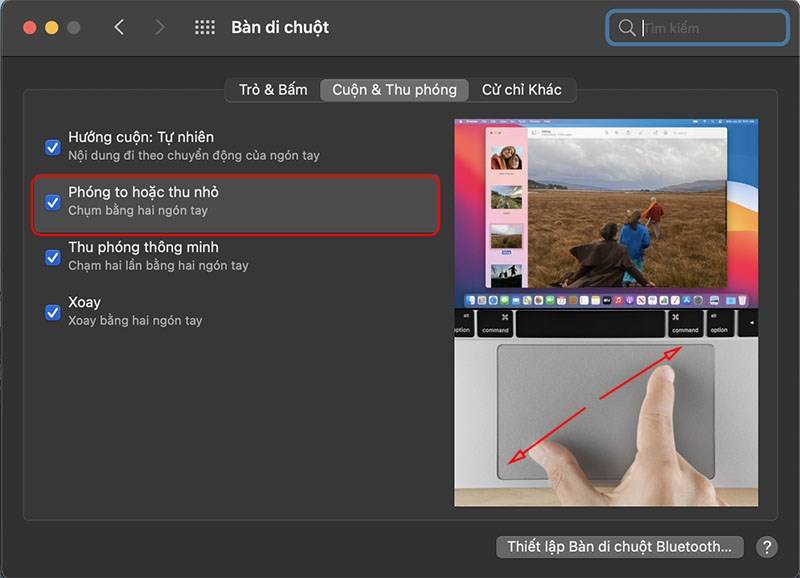
Task: Open the Cử chỉ Khác tab
Action: pyautogui.click(x=521, y=90)
